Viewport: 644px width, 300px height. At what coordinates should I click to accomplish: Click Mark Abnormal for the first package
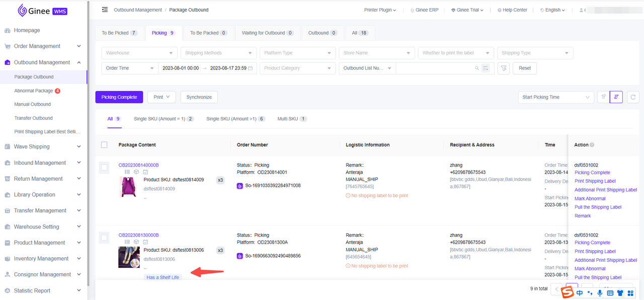pos(590,198)
